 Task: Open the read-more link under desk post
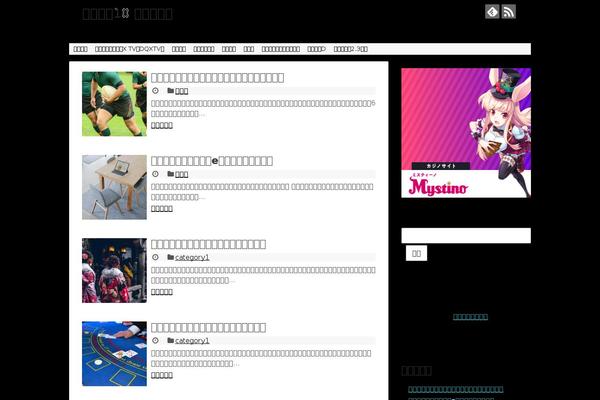(162, 209)
